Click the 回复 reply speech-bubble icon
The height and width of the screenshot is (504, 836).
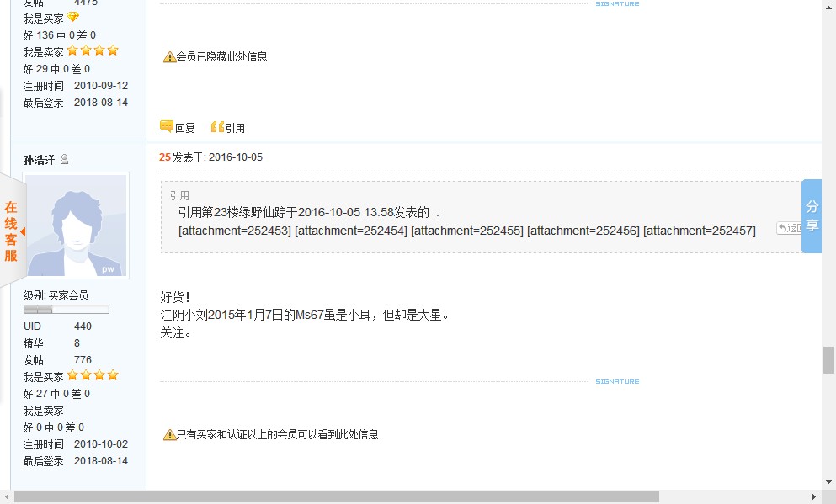[x=166, y=127]
